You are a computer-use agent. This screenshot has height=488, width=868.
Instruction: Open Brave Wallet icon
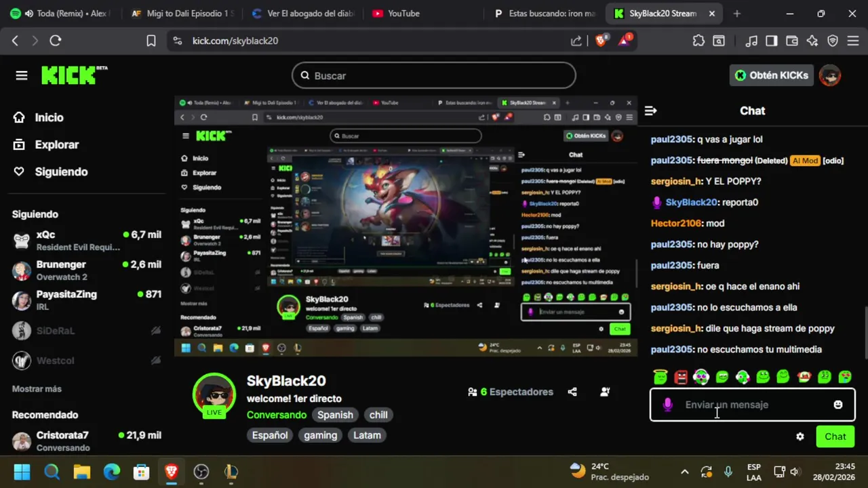click(x=792, y=41)
